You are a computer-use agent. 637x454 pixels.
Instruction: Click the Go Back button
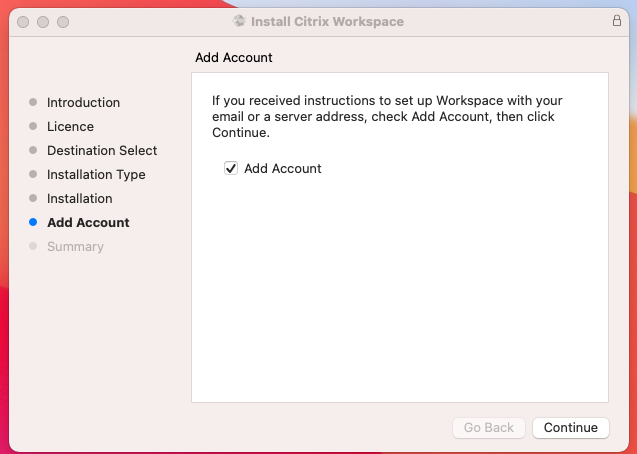point(488,428)
